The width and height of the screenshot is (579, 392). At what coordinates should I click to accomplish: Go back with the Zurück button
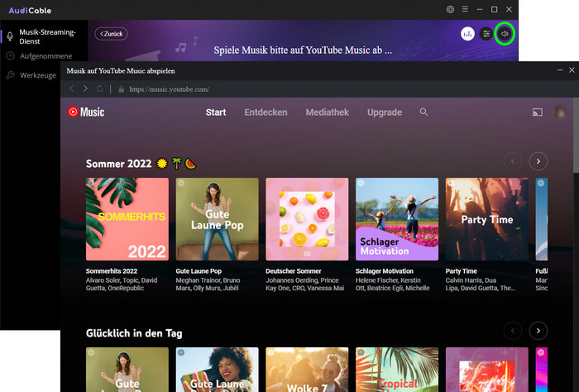[x=111, y=34]
